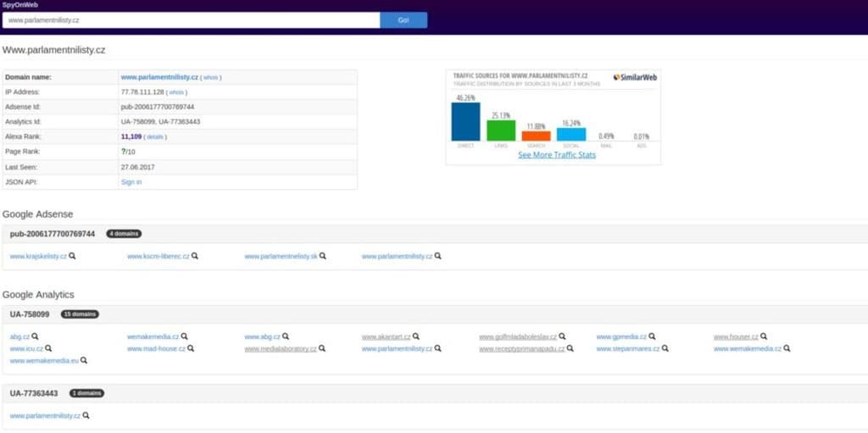Open whois link next to domain name
This screenshot has width=868, height=433.
point(211,77)
